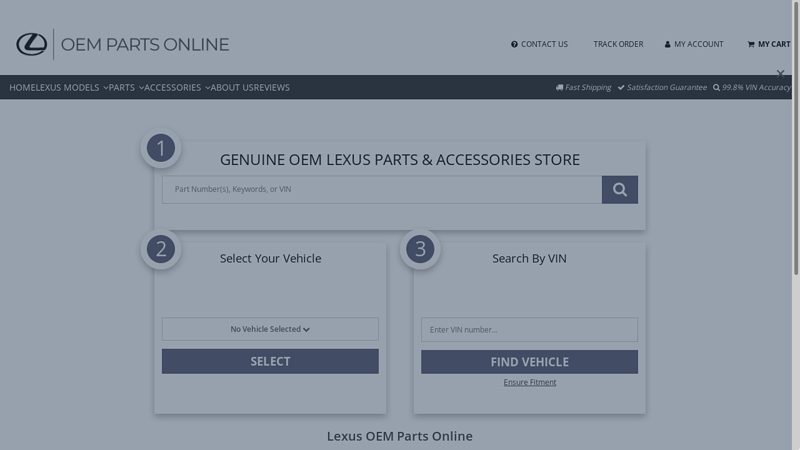The image size is (800, 450).
Task: Click the page vertical scrollbar
Action: pyautogui.click(x=796, y=138)
